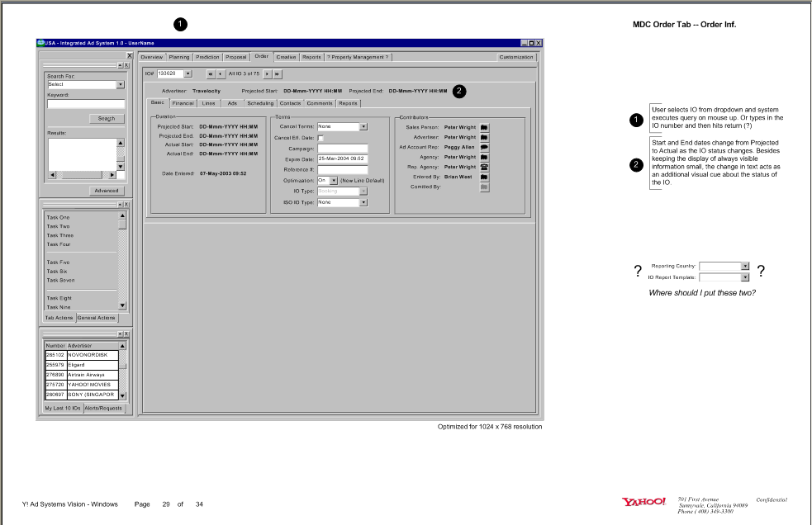
Task: Click the Search button
Action: coord(107,118)
